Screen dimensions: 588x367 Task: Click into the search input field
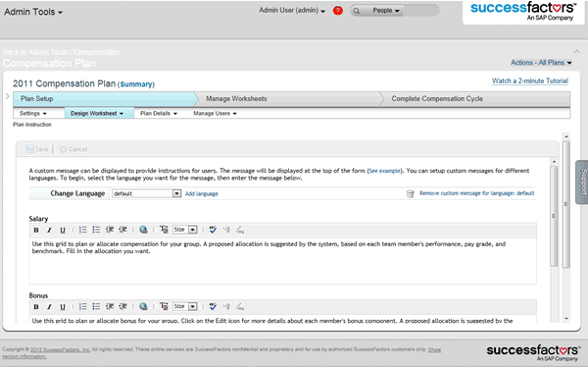pyautogui.click(x=420, y=11)
